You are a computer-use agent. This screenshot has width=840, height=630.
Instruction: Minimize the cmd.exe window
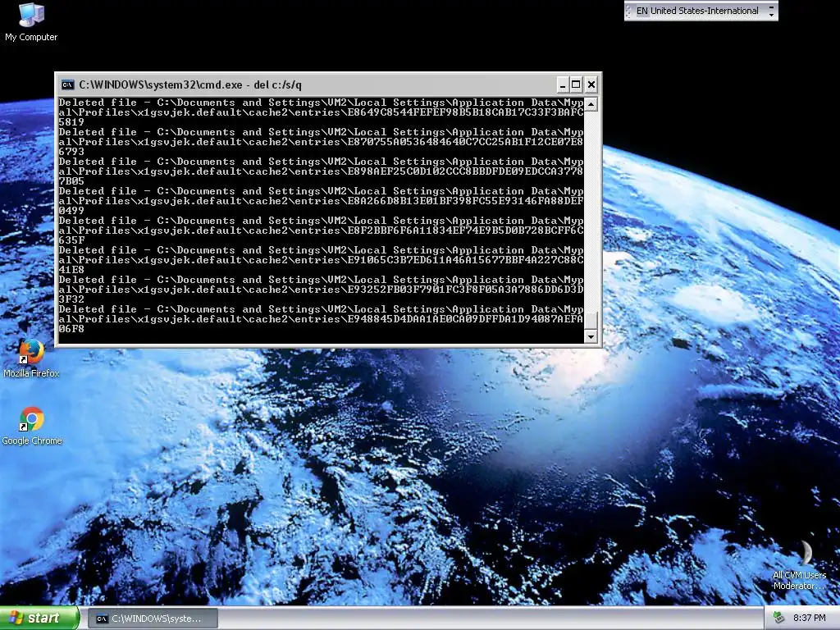pos(562,84)
